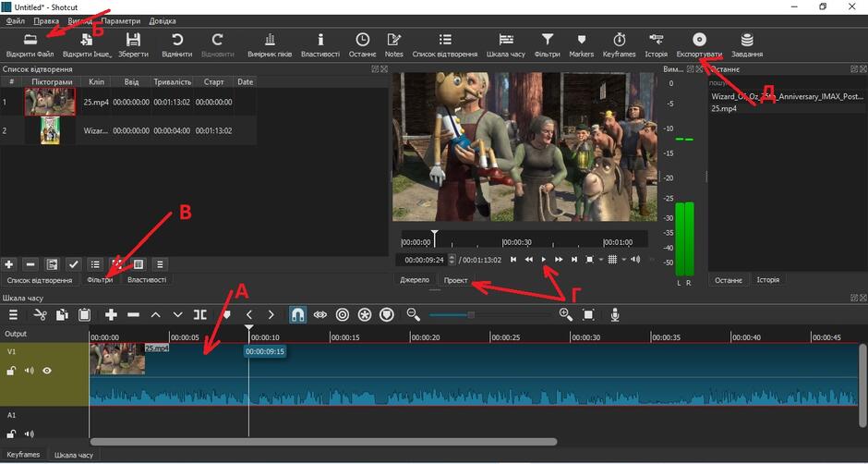
Task: Append clip to timeline track
Action: (111, 315)
